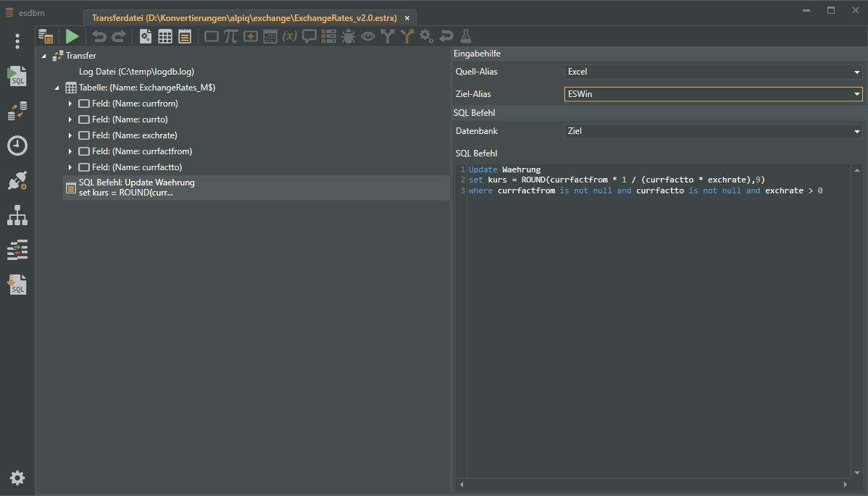Click the list rows toolbar icon
868x496 pixels.
329,36
